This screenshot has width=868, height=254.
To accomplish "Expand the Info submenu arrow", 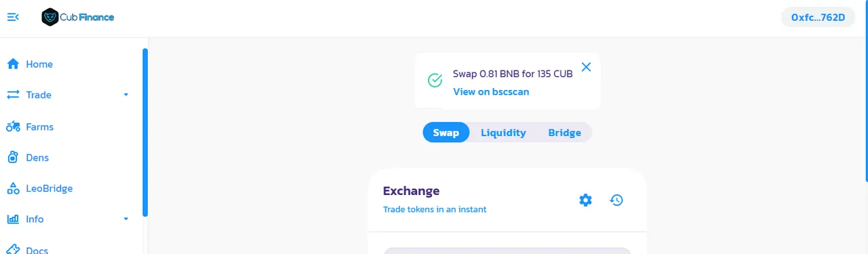I will click(x=125, y=219).
